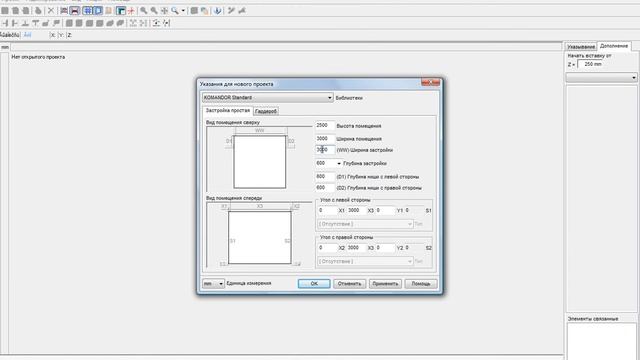Open right-side corner type dropdown (Отсутствие)
Viewport: 640px width, 360px height.
365,261
